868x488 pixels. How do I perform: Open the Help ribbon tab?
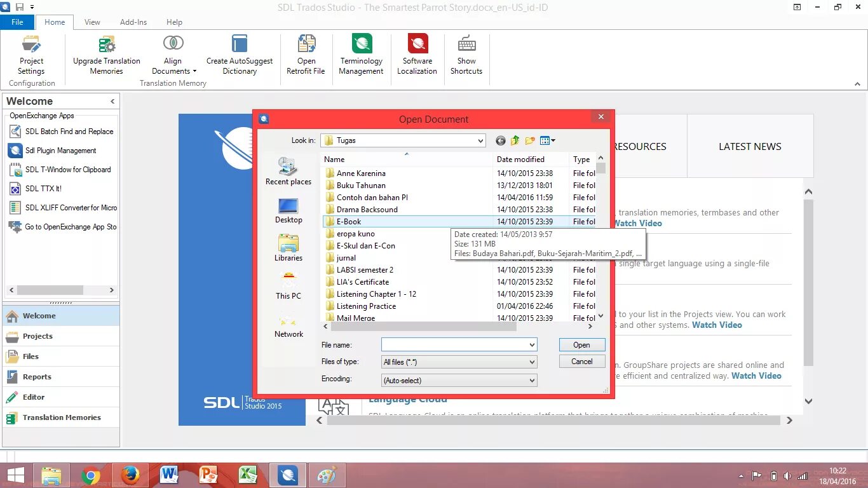(x=174, y=22)
